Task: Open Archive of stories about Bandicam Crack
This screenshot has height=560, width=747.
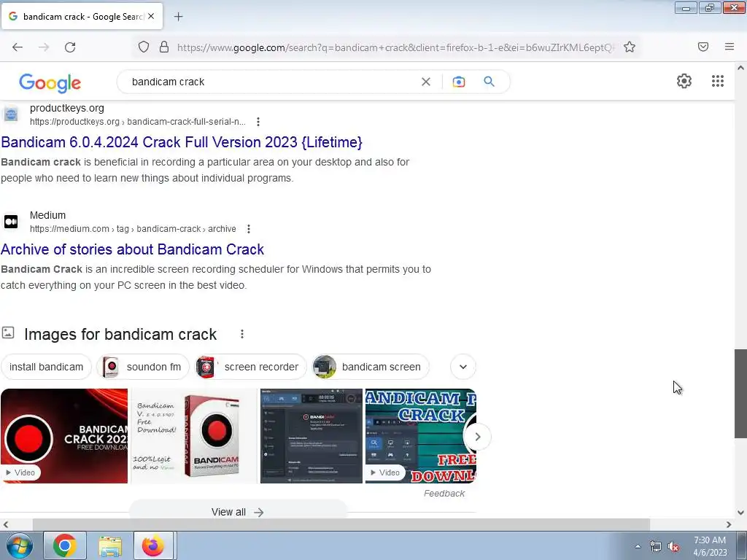Action: [x=133, y=249]
